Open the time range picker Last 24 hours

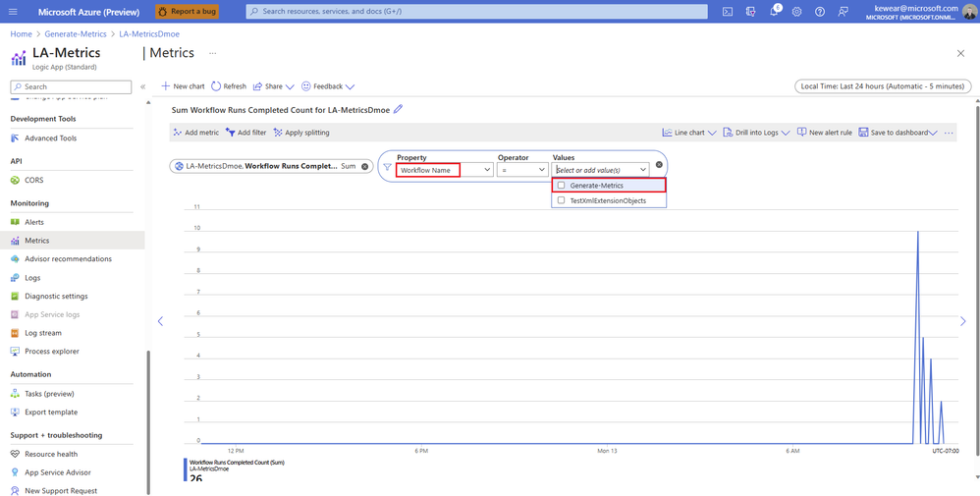tap(883, 86)
